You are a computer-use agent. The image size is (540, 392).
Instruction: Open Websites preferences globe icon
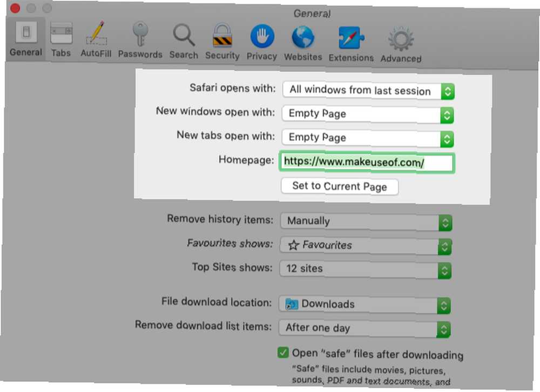(303, 37)
